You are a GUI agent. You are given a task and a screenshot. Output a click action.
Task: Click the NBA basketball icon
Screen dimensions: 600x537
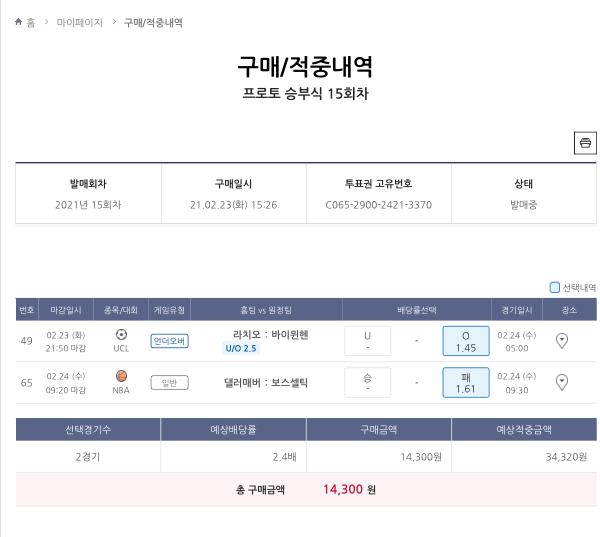(121, 376)
